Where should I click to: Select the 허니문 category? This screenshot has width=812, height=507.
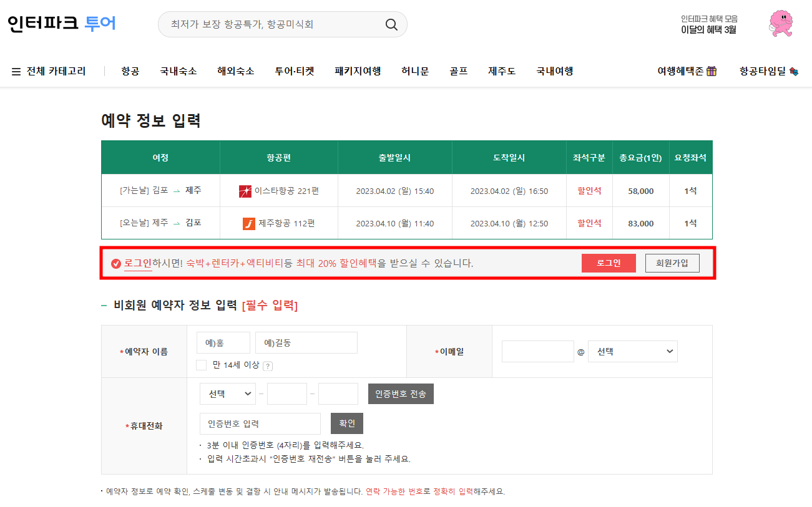pyautogui.click(x=414, y=70)
